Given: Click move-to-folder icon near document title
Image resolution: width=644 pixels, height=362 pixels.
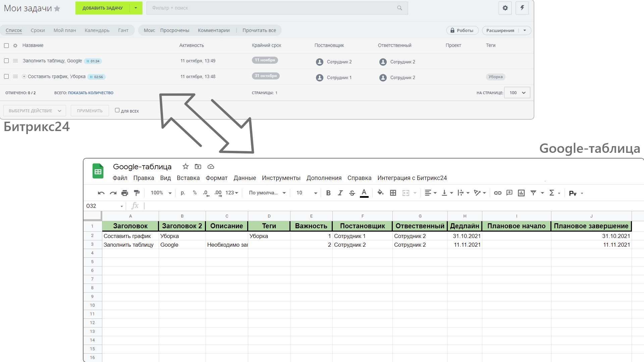Looking at the screenshot, I should point(198,167).
